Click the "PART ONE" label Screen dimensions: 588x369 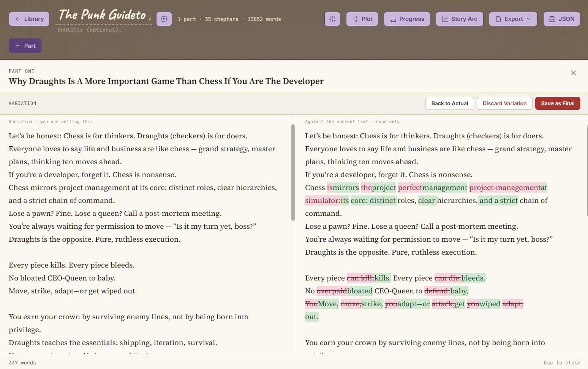tap(22, 71)
